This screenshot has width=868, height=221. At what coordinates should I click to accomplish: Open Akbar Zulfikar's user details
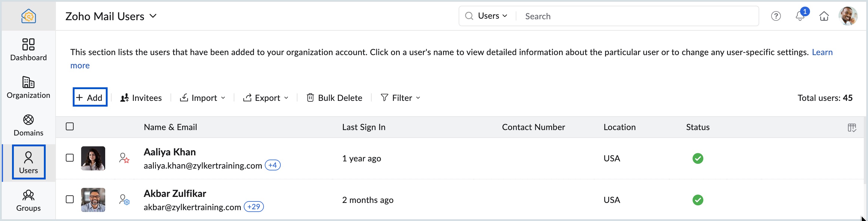175,193
